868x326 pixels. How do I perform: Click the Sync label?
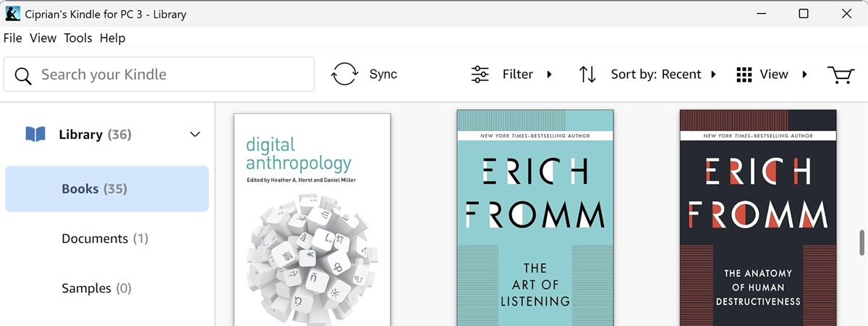pyautogui.click(x=383, y=74)
